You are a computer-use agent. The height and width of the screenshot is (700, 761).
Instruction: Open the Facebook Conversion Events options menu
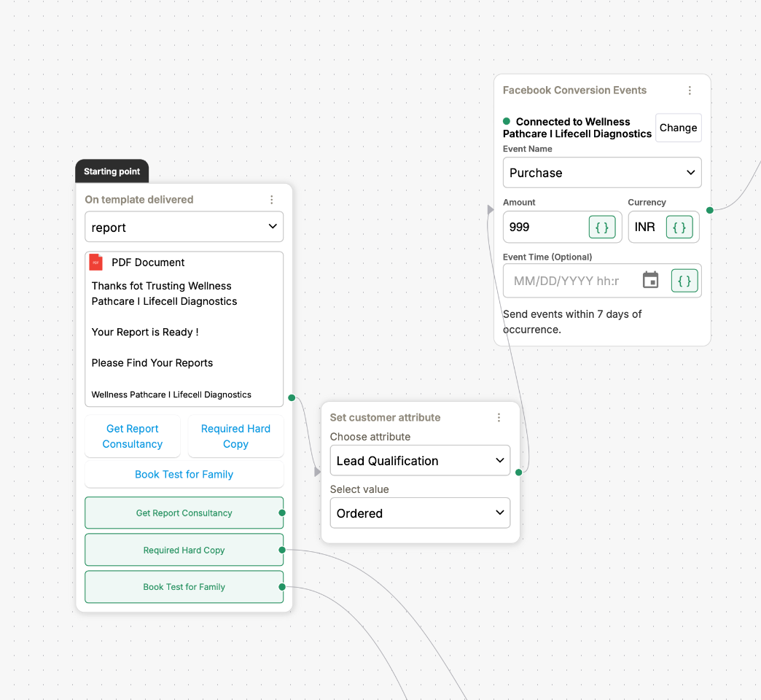[690, 90]
